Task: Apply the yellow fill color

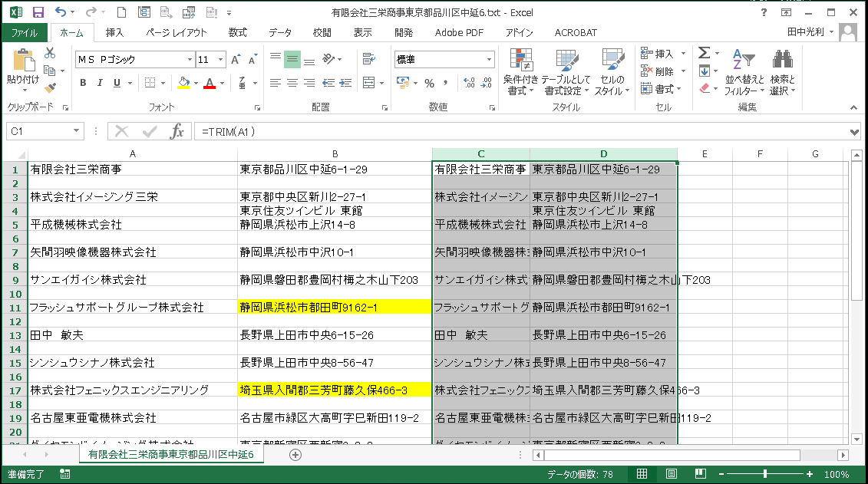Action: [x=183, y=84]
